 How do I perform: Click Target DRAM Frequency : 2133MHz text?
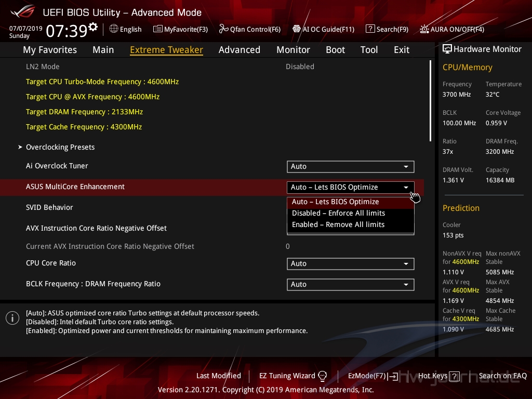point(84,112)
